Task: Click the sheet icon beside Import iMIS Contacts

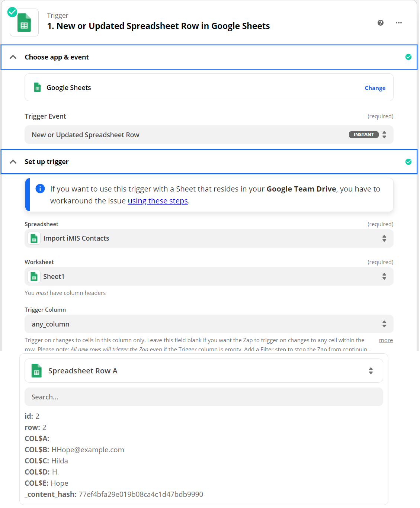Action: tap(34, 238)
